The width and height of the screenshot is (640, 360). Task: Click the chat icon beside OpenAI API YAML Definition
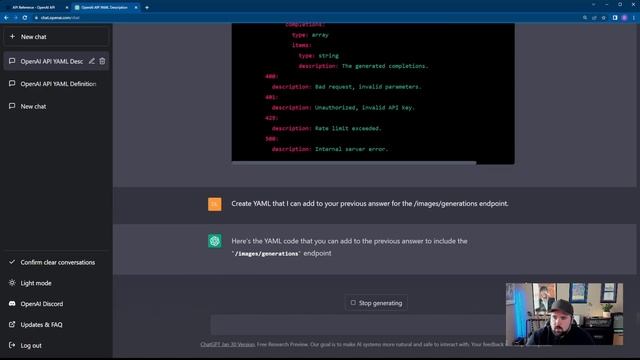(x=12, y=83)
